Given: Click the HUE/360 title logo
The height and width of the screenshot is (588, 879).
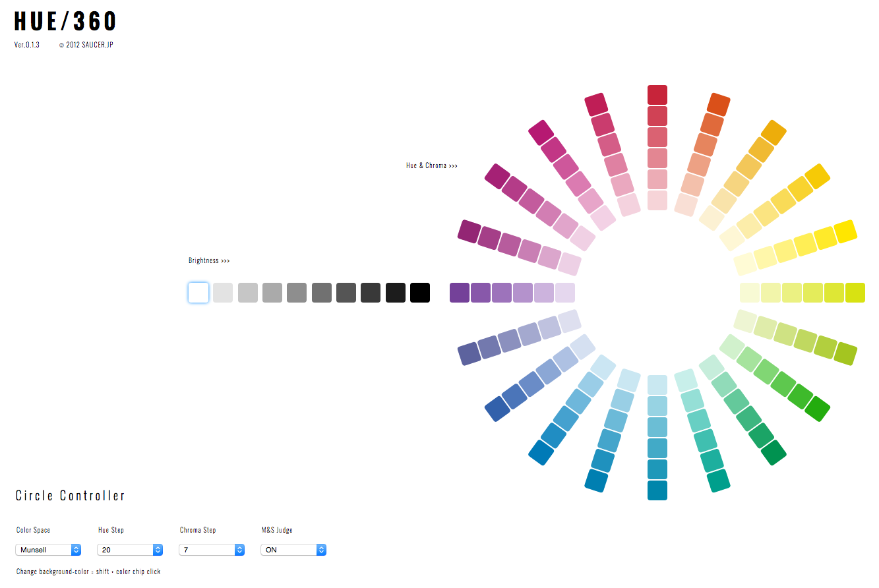Looking at the screenshot, I should click(x=65, y=22).
